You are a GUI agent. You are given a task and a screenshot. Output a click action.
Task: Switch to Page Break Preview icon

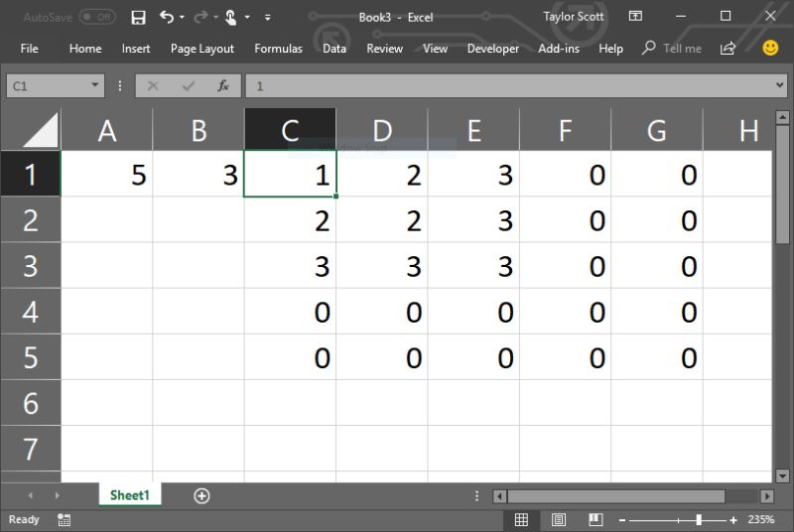[x=595, y=519]
